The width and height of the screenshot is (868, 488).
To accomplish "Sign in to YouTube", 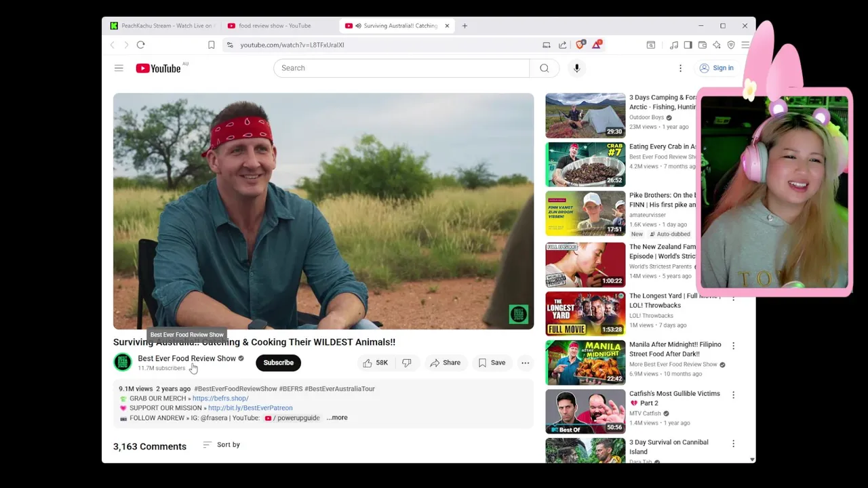I will point(716,68).
